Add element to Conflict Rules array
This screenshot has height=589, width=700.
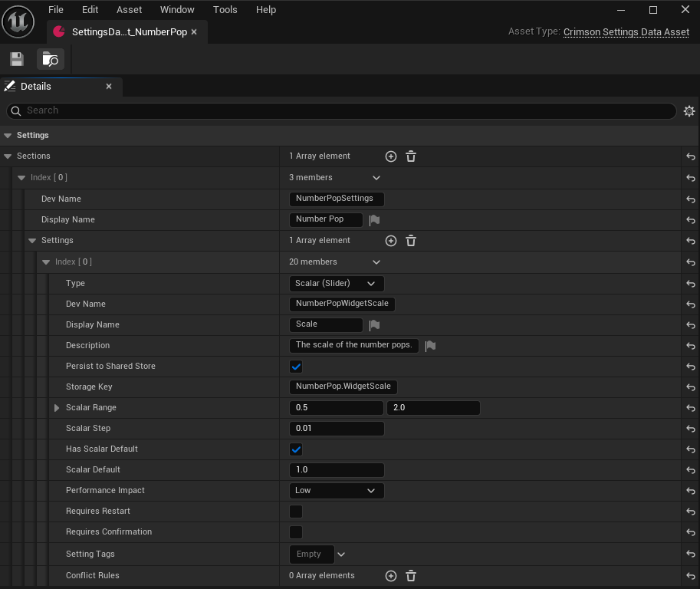pos(390,576)
